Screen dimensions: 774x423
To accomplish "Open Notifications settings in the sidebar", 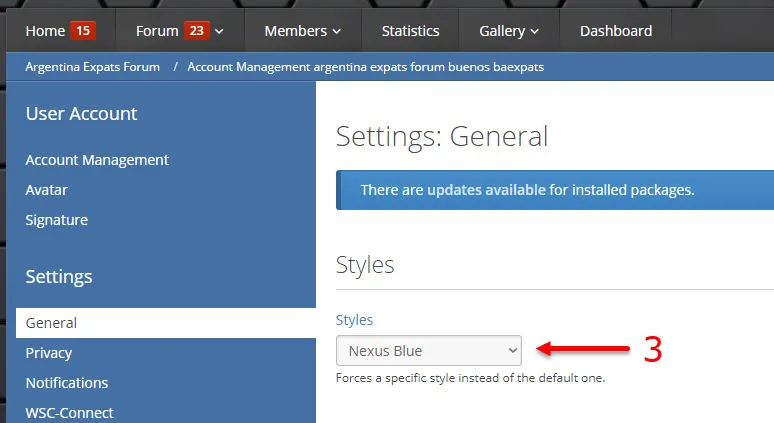I will pyautogui.click(x=67, y=383).
